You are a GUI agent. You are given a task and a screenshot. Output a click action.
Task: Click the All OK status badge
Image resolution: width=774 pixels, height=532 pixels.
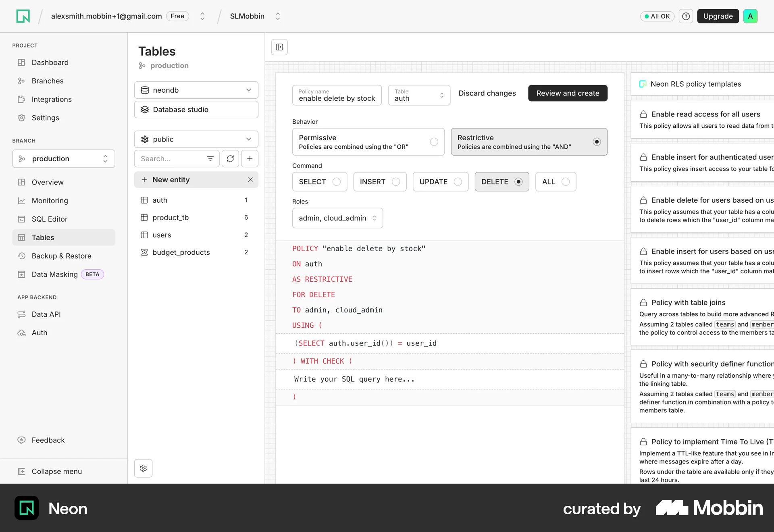(x=657, y=16)
